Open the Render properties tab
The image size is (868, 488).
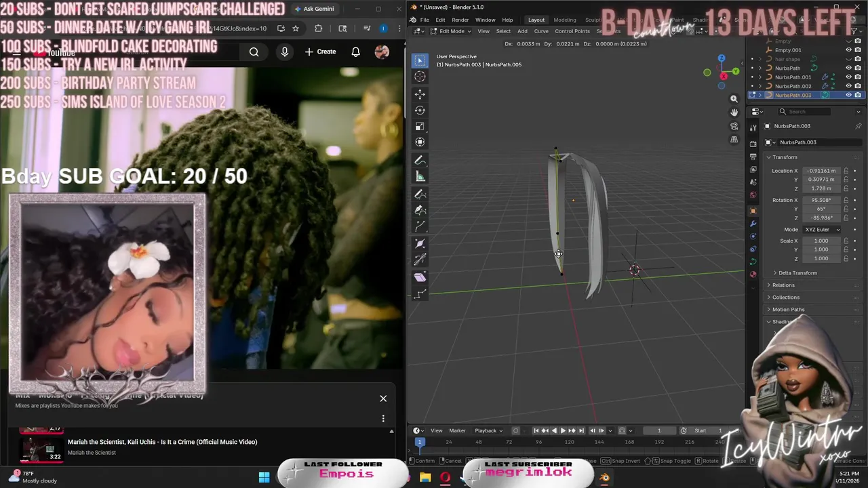tap(753, 144)
